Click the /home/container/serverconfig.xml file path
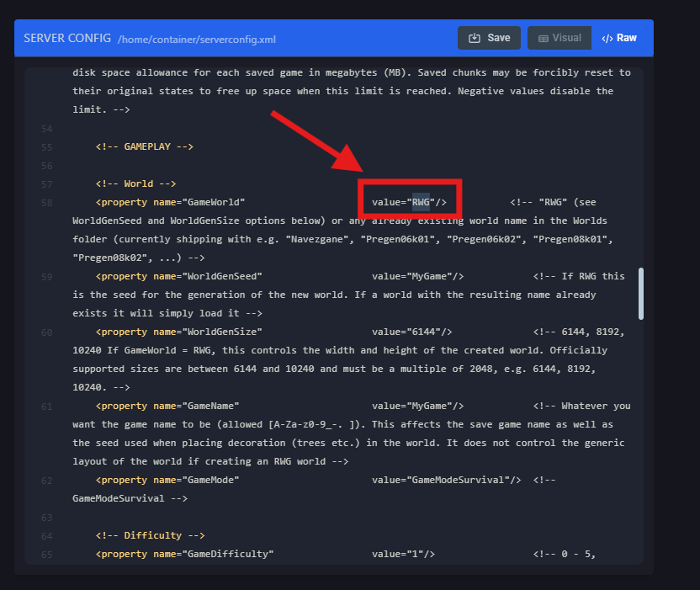The image size is (700, 590). pos(196,40)
